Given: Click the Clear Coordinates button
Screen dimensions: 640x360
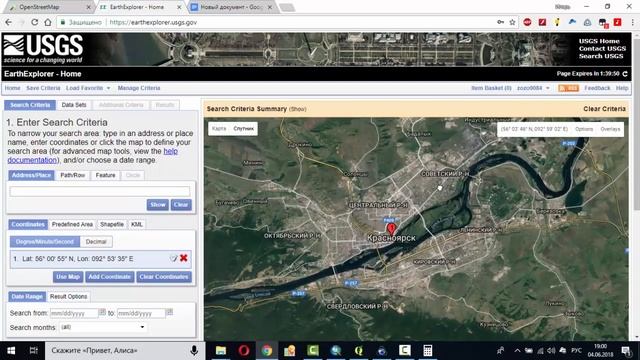Looking at the screenshot, I should point(164,277).
